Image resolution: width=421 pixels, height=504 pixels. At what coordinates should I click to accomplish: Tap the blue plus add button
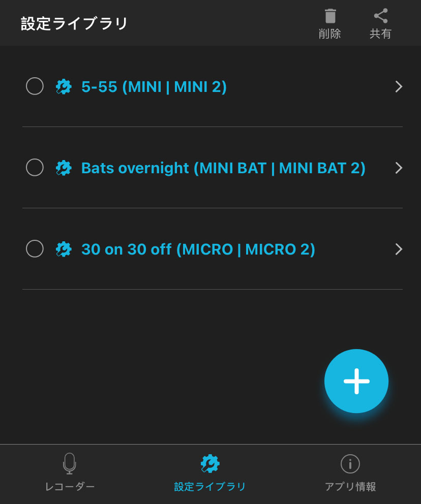356,381
